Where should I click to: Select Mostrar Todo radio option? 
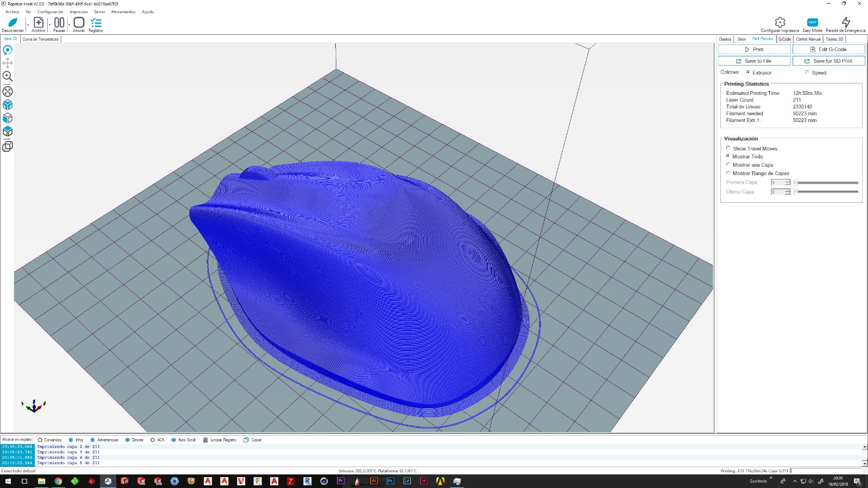pyautogui.click(x=728, y=156)
